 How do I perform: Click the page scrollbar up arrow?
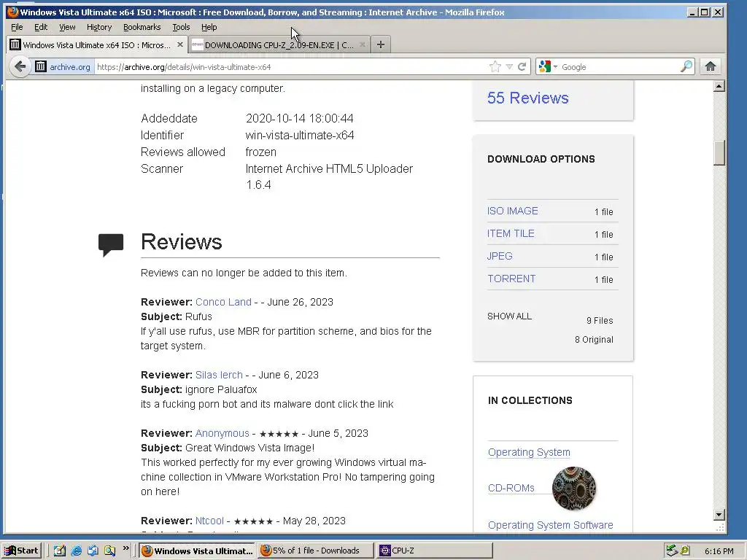tap(719, 86)
